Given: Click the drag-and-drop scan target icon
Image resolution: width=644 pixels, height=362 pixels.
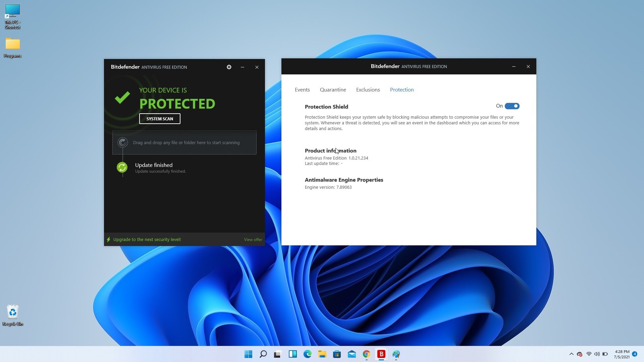Looking at the screenshot, I should click(x=123, y=142).
